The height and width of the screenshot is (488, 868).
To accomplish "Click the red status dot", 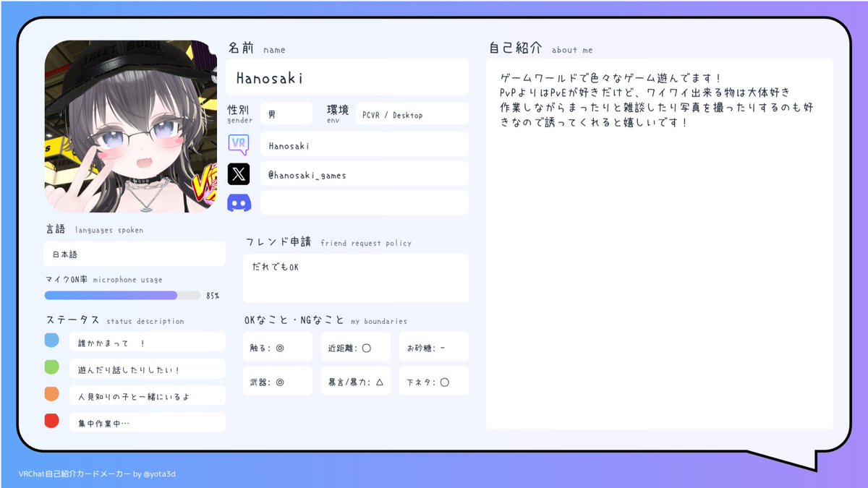I will coord(51,420).
